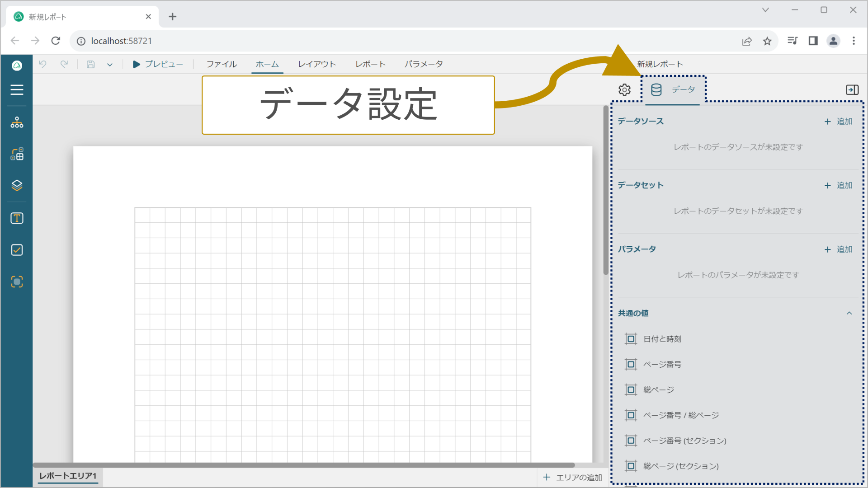Open the save options dropdown arrow

109,65
